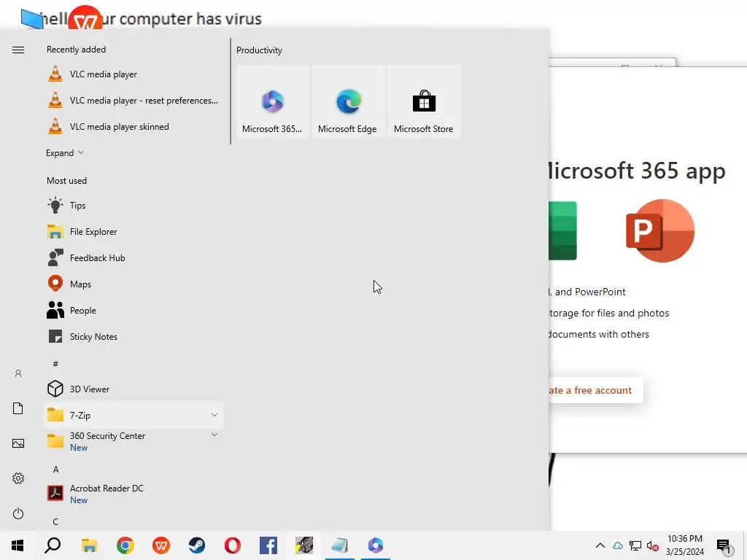Open the clock showing 10:36 PM
The height and width of the screenshot is (560, 747).
click(684, 545)
